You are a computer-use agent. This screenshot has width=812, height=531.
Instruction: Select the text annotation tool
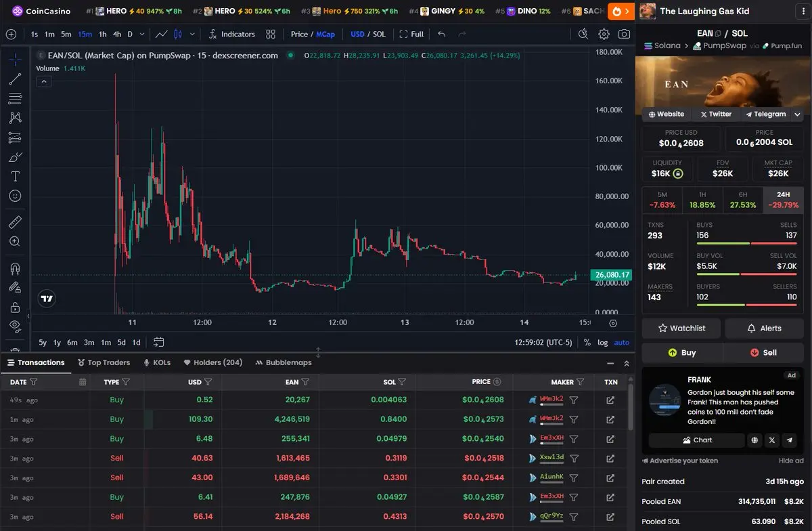point(15,176)
